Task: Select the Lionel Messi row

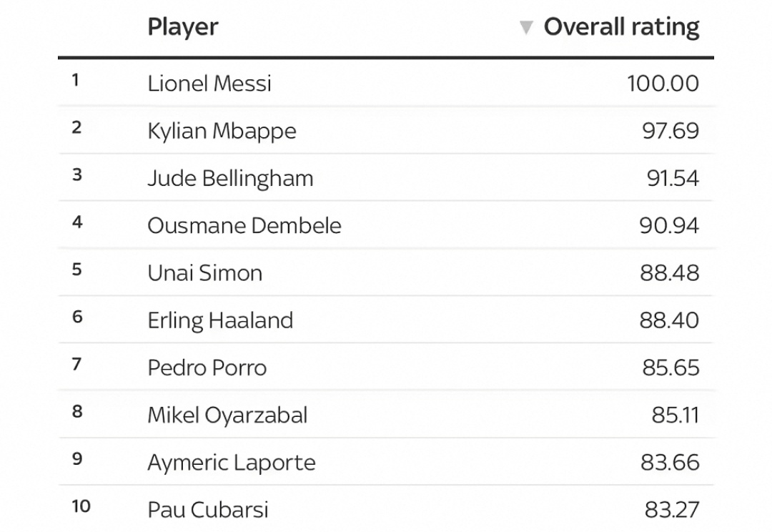Action: [x=386, y=83]
